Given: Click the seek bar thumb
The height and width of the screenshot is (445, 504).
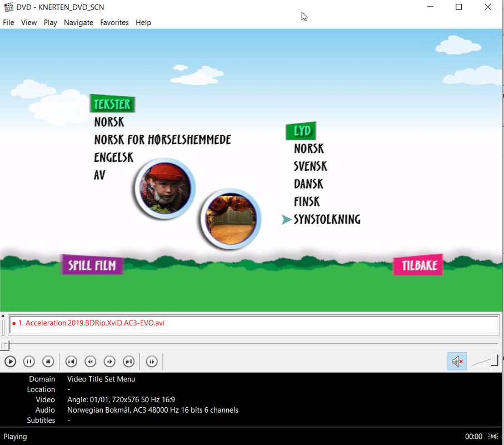Looking at the screenshot, I should pos(4,345).
